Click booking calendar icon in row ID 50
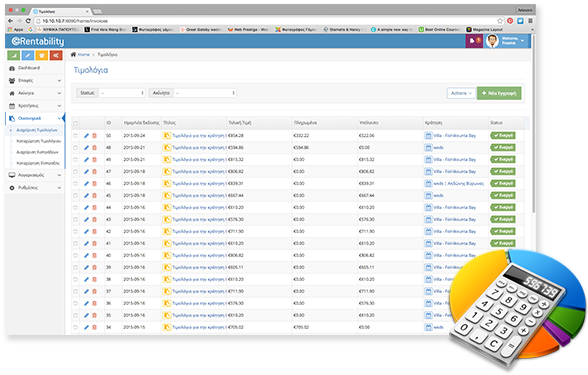This screenshot has height=375, width=588. (428, 136)
